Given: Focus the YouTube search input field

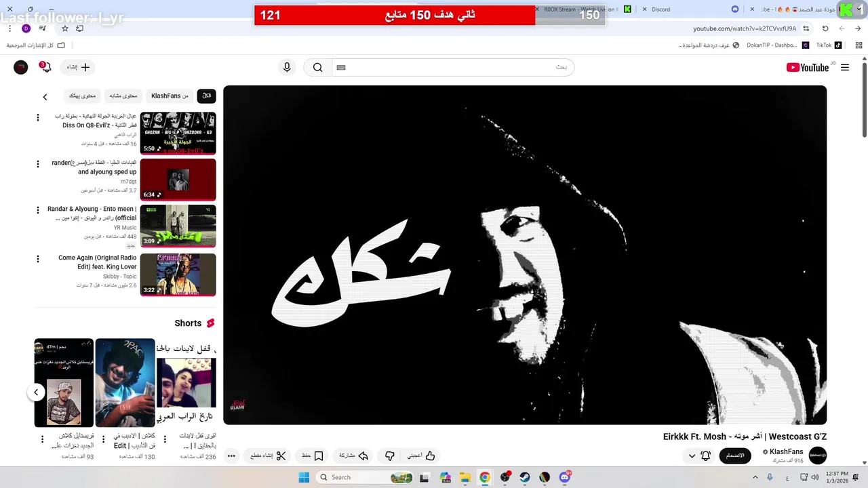Looking at the screenshot, I should click(x=452, y=67).
